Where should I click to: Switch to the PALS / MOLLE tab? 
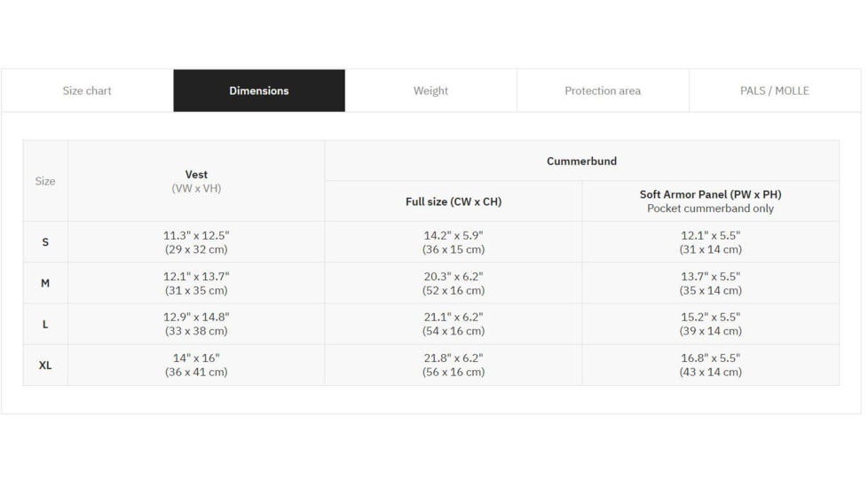click(775, 91)
